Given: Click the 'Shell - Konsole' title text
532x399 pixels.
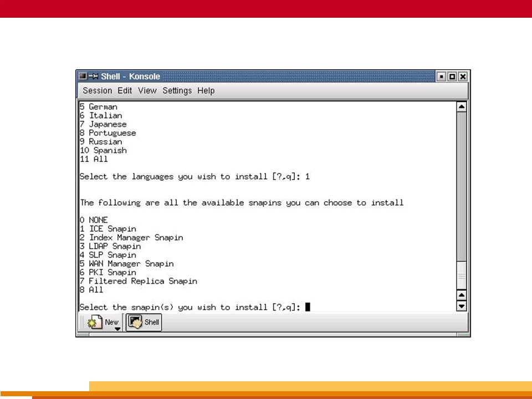Looking at the screenshot, I should (x=130, y=76).
